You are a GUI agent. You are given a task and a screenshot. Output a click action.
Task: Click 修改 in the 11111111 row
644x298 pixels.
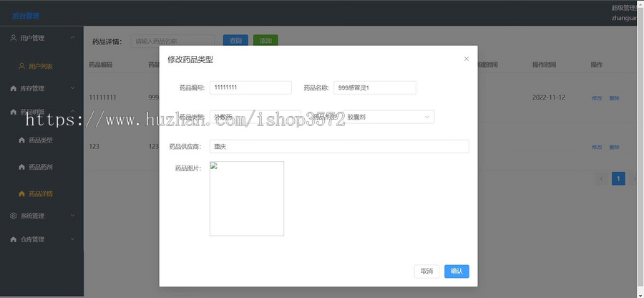[x=597, y=98]
